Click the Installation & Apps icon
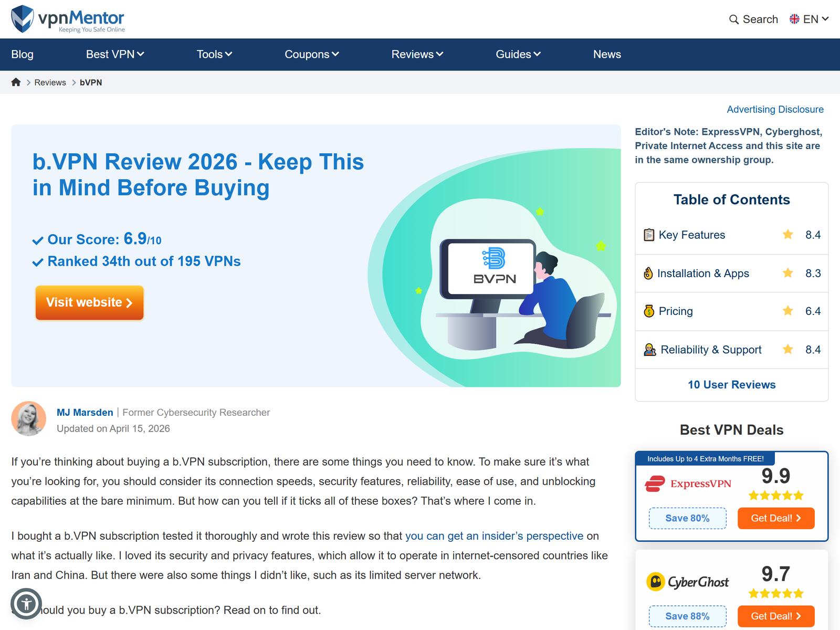Image resolution: width=840 pixels, height=630 pixels. 648,273
